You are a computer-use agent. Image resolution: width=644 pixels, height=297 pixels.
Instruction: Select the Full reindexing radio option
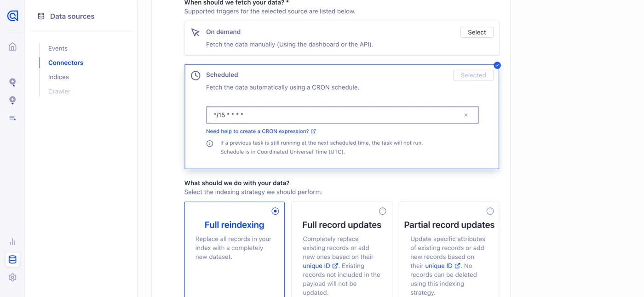pyautogui.click(x=275, y=211)
